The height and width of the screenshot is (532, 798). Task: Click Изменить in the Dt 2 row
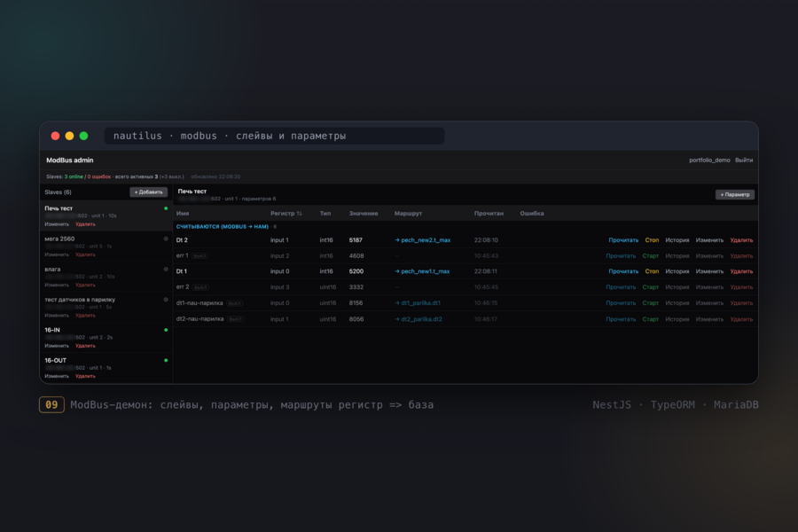(709, 240)
